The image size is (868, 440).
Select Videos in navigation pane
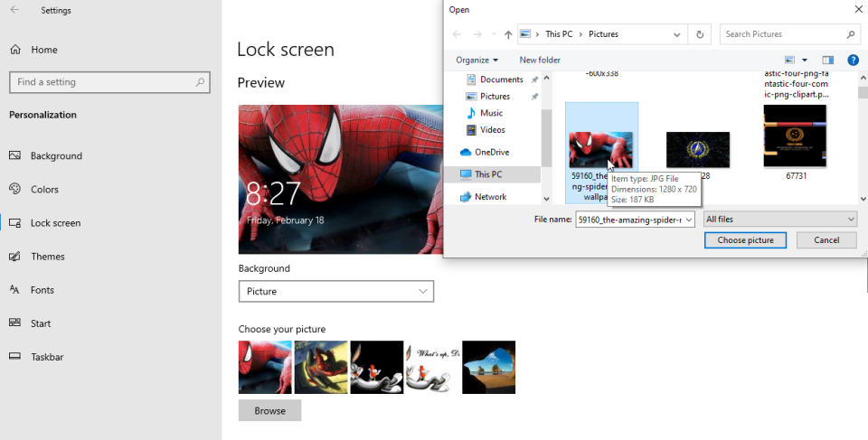(486, 129)
